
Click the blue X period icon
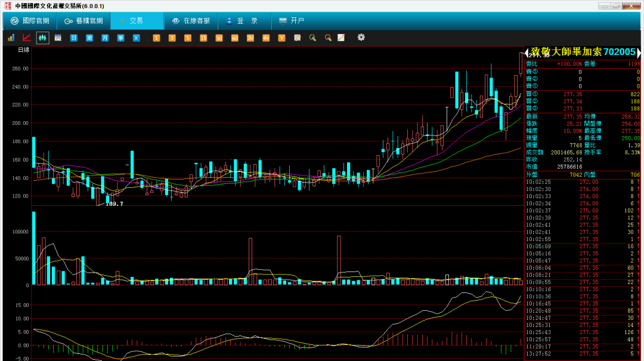tap(136, 38)
